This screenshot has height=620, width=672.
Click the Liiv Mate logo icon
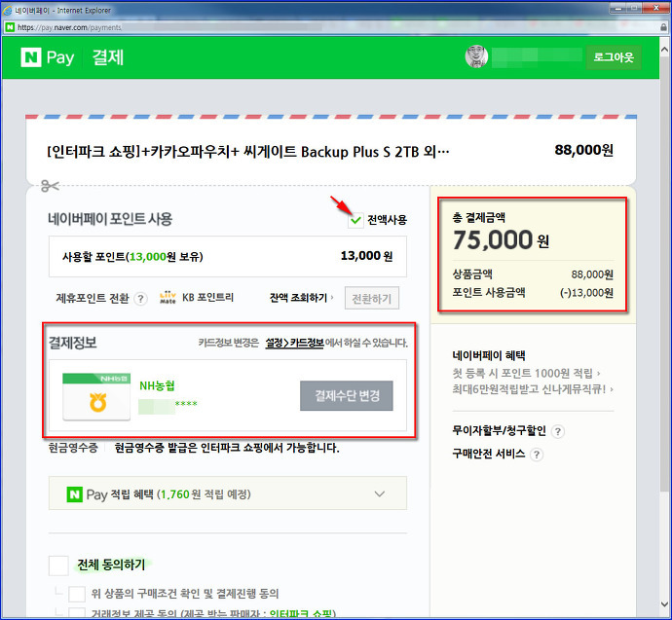tap(168, 297)
